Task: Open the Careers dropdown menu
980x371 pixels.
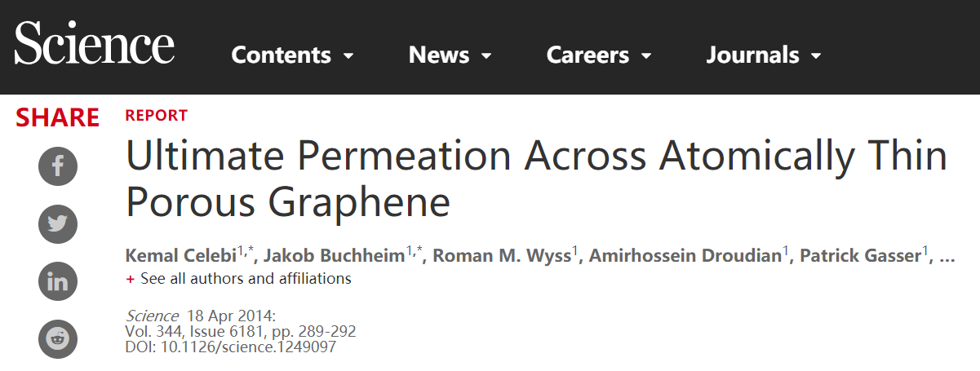Action: (x=599, y=55)
